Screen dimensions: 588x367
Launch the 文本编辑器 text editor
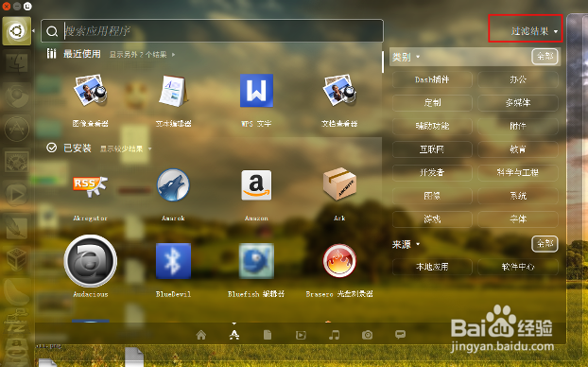[173, 91]
